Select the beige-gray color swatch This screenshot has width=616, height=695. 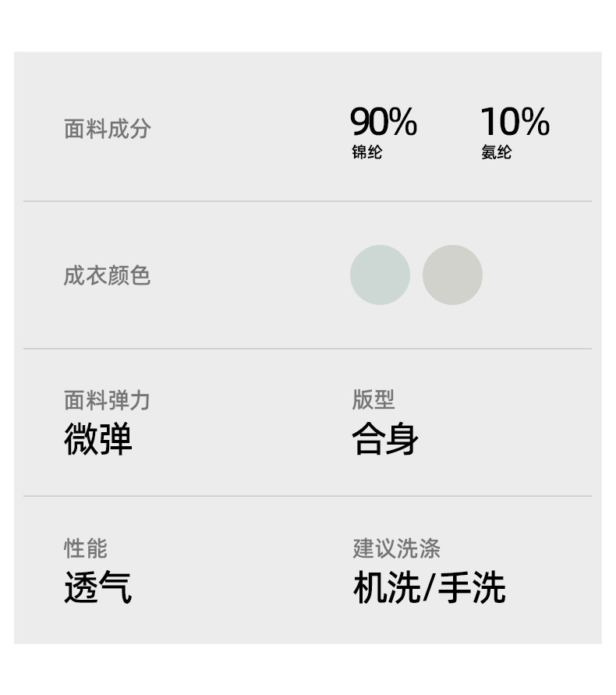[x=452, y=275]
